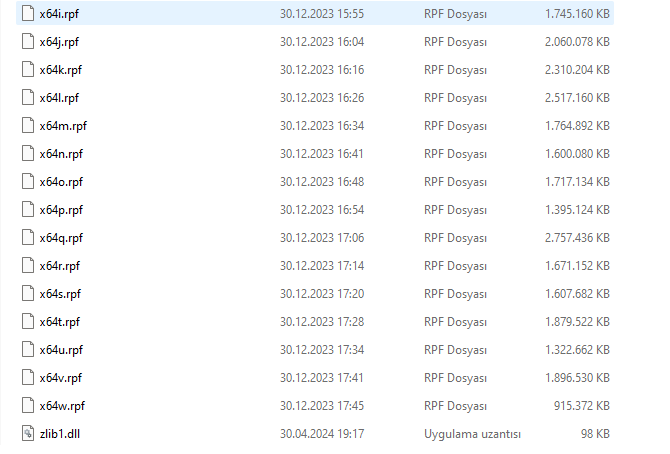Click the size 1.764.892 KB

tap(577, 126)
